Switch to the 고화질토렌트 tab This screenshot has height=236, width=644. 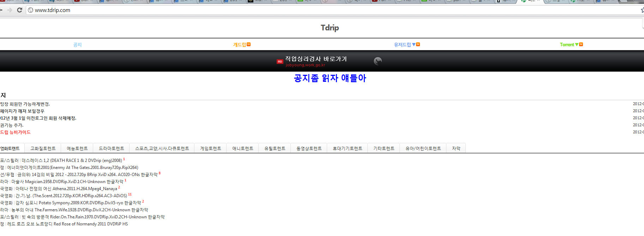[x=43, y=149]
